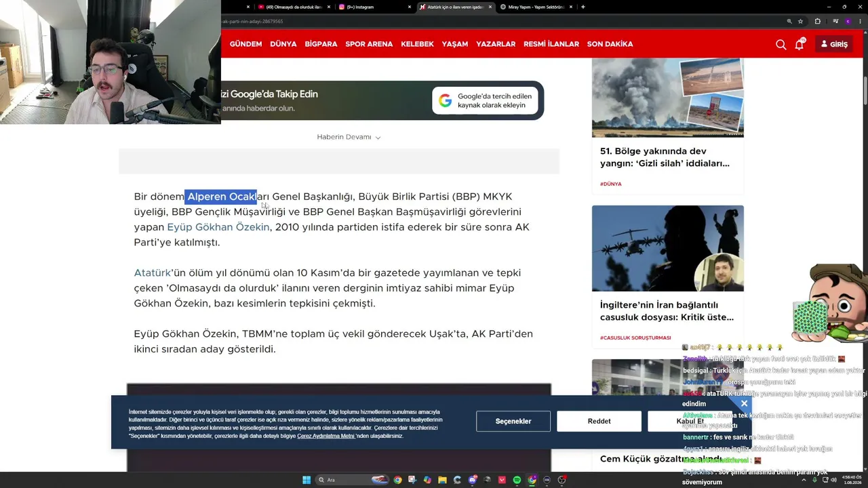Image resolution: width=868 pixels, height=488 pixels.
Task: Open the YAŞAM menu section
Action: (x=455, y=44)
